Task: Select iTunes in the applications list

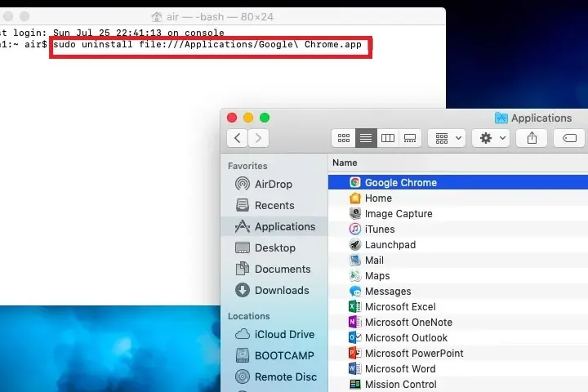Action: pyautogui.click(x=458, y=229)
